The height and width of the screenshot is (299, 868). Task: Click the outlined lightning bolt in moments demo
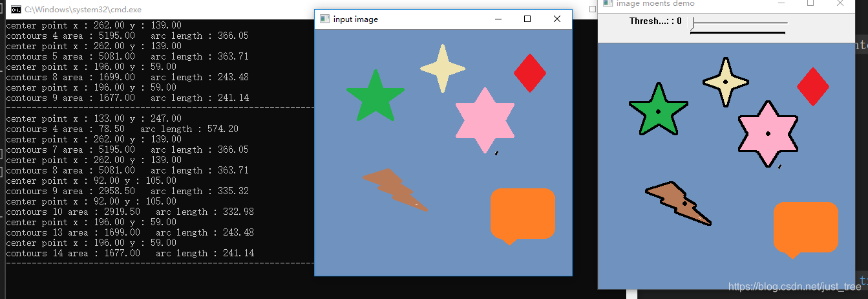678,203
